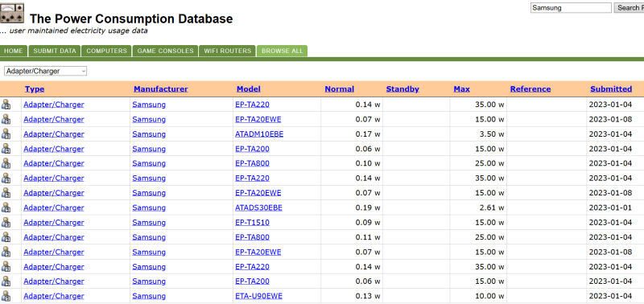Click the search box containing Samsung
Image resolution: width=644 pixels, height=304 pixels.
tap(571, 8)
